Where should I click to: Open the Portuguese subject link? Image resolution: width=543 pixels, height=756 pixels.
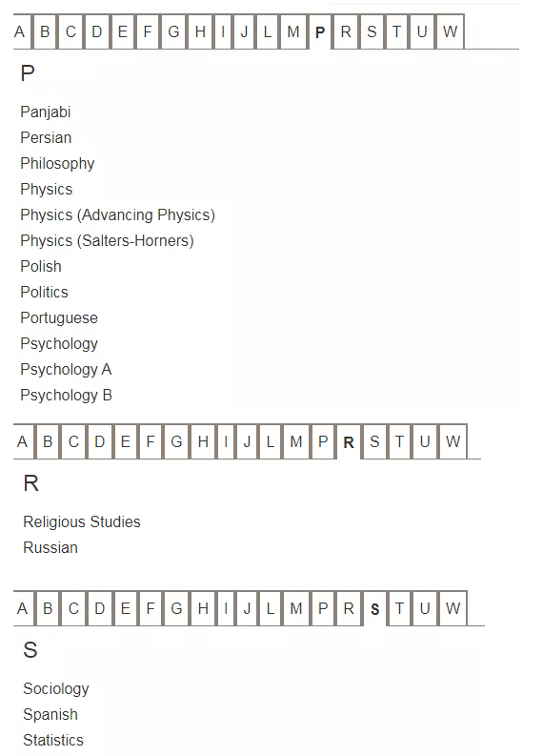pyautogui.click(x=59, y=317)
